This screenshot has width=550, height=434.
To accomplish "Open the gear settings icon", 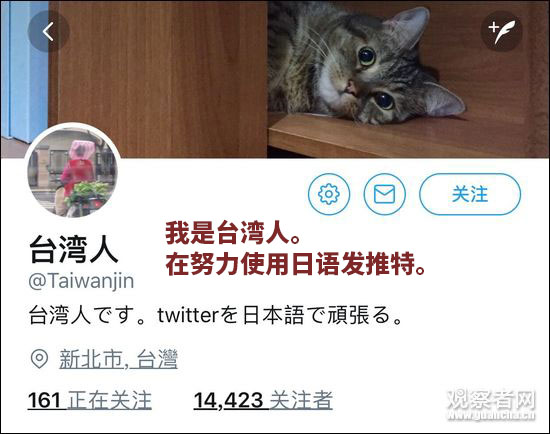I will click(329, 194).
